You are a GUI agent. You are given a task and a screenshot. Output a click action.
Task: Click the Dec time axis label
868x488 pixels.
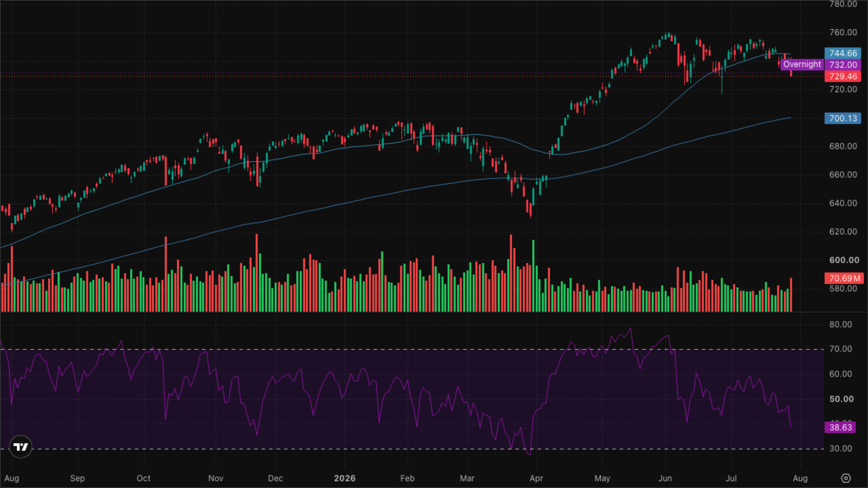pyautogui.click(x=275, y=478)
